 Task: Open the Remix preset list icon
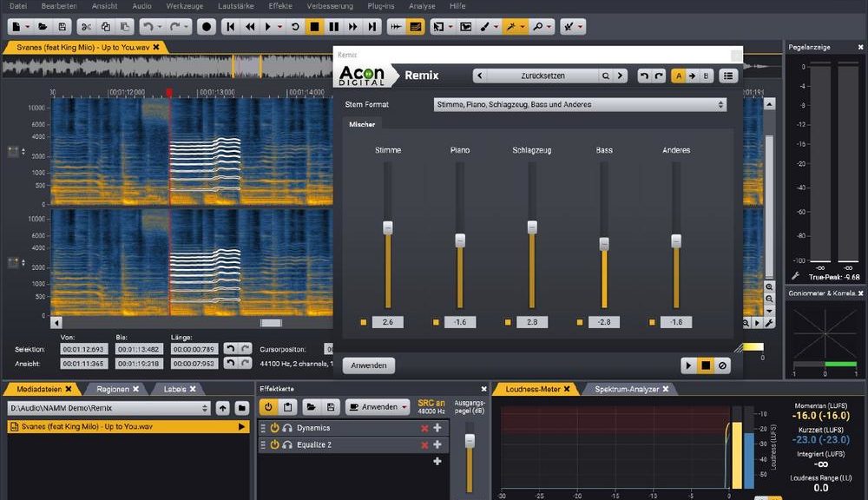click(728, 76)
